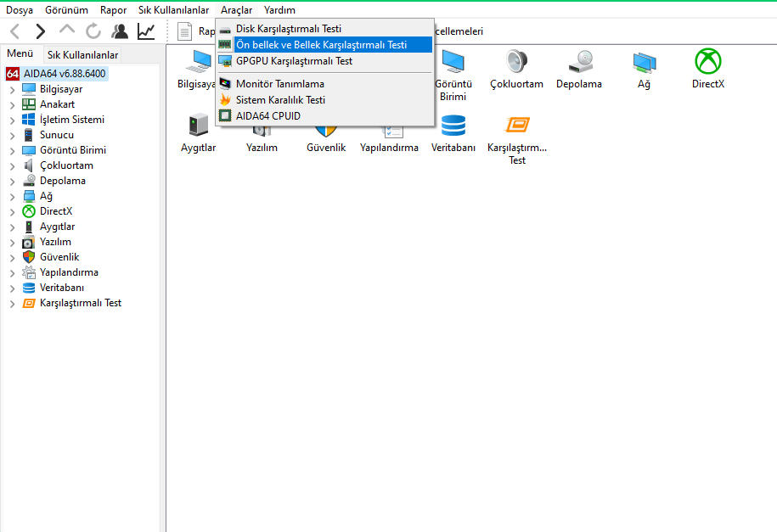Expand the Bilgisayar tree node
Screen dimensions: 777x532
13,90
